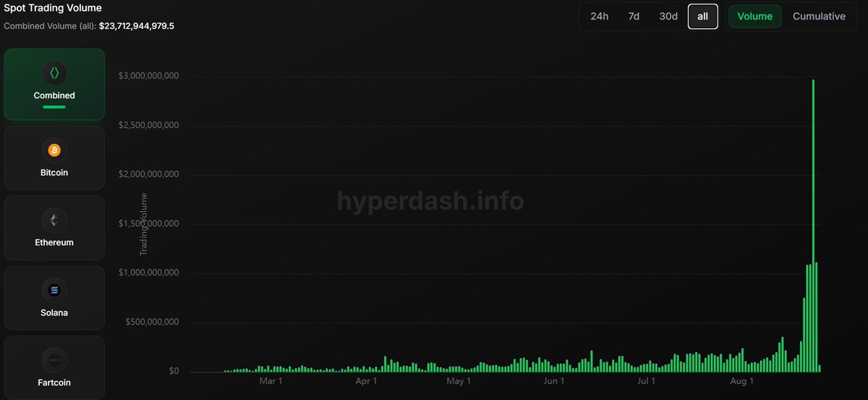The height and width of the screenshot is (400, 868).
Task: Choose the Bitcoin asset label
Action: coord(54,173)
